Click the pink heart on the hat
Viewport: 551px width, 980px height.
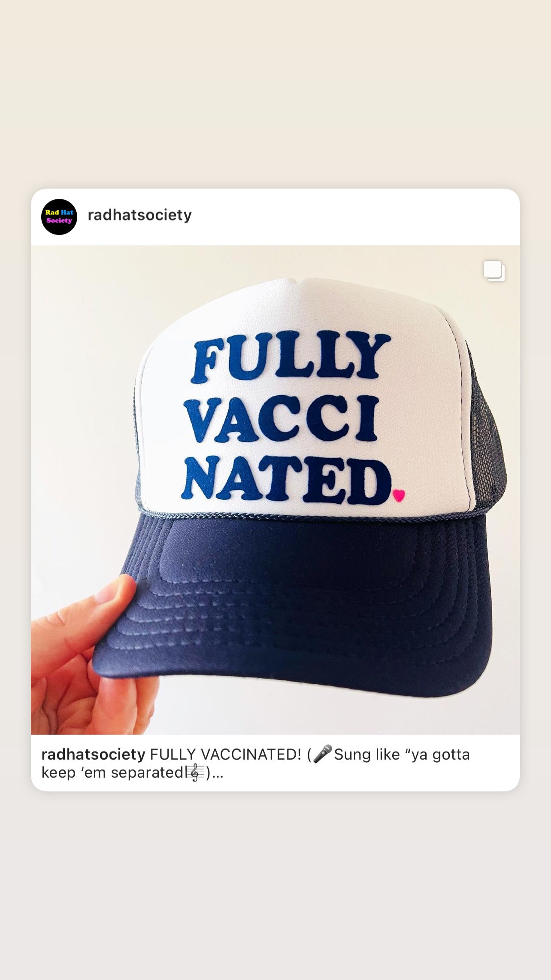click(399, 496)
